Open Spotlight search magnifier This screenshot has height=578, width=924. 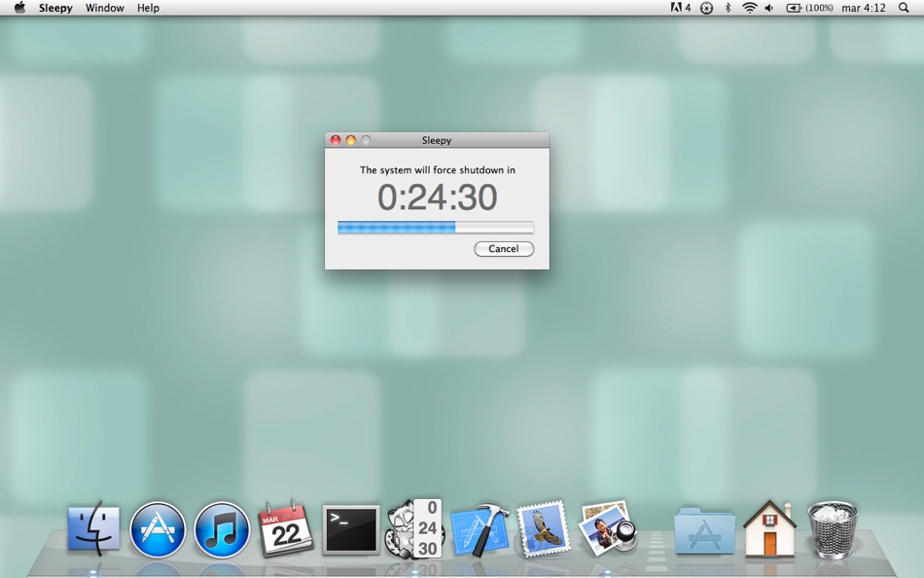[x=904, y=8]
